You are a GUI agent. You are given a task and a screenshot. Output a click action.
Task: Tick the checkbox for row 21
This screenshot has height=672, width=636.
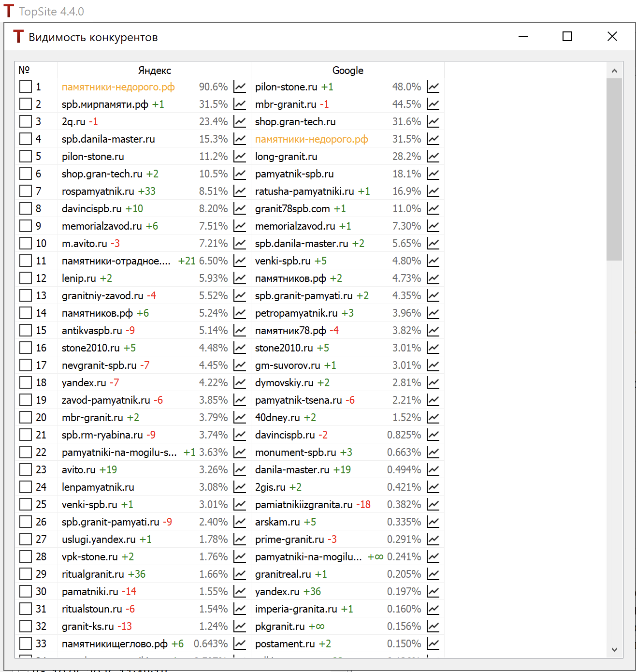click(x=26, y=435)
